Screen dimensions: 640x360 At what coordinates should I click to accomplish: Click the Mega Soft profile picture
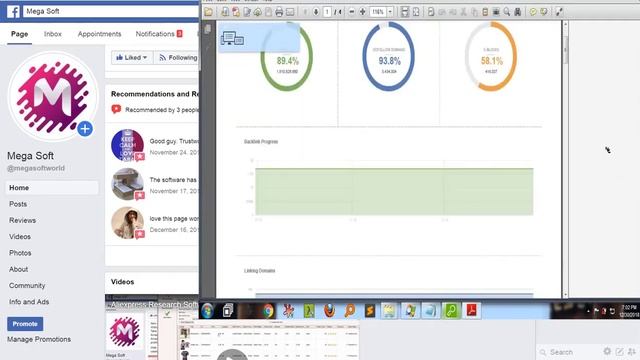pyautogui.click(x=52, y=96)
